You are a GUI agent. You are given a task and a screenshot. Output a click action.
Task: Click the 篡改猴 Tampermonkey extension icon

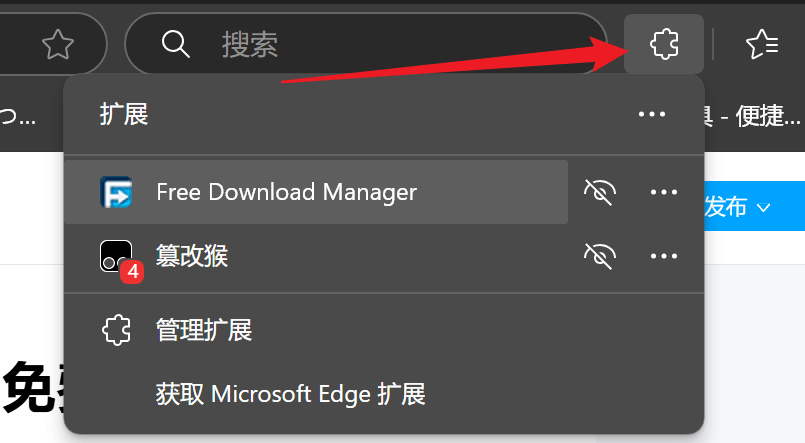tap(115, 256)
